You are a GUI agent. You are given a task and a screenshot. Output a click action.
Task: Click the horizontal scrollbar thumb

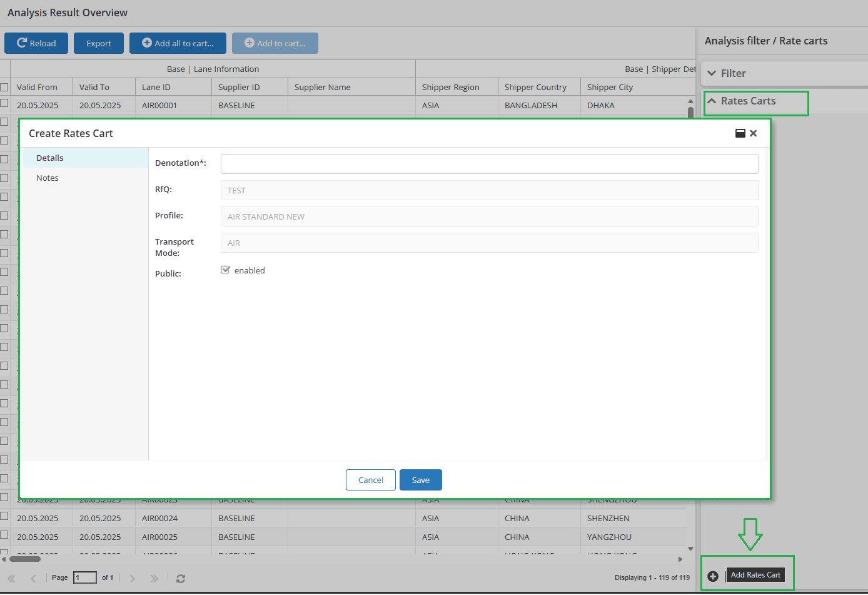24,559
